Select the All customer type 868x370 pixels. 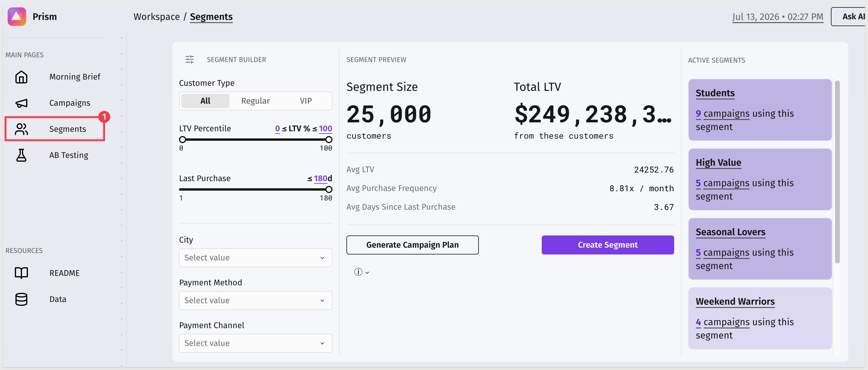click(x=205, y=101)
